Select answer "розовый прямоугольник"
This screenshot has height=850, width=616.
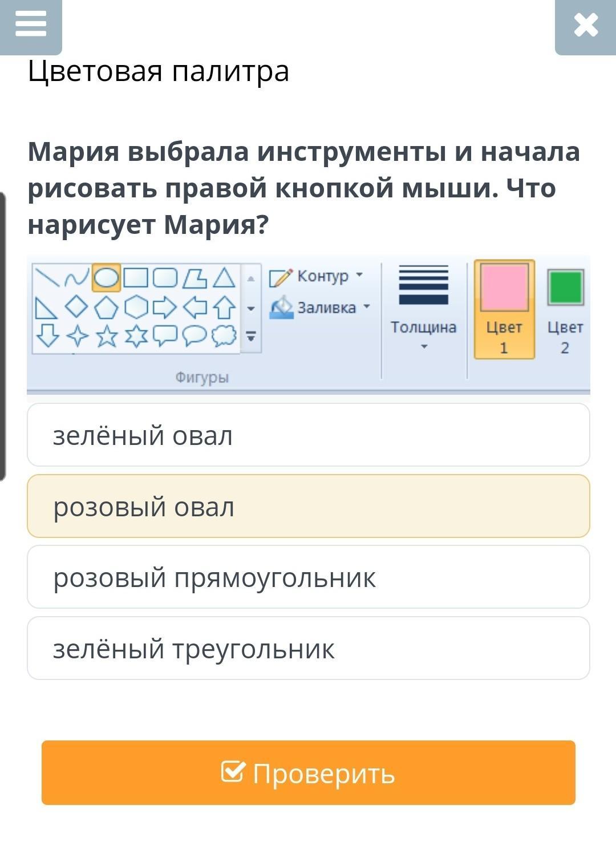point(309,577)
